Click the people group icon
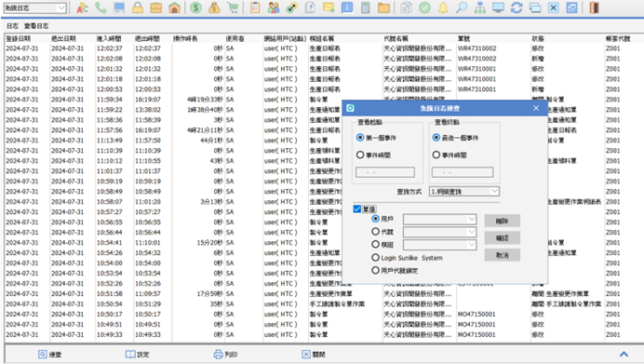The width and height of the screenshot is (644, 364). (x=273, y=7)
